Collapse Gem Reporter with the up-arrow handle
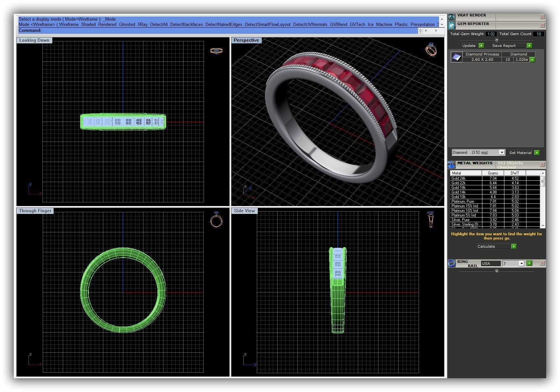Screen dimensions: 560x392 point(497,40)
